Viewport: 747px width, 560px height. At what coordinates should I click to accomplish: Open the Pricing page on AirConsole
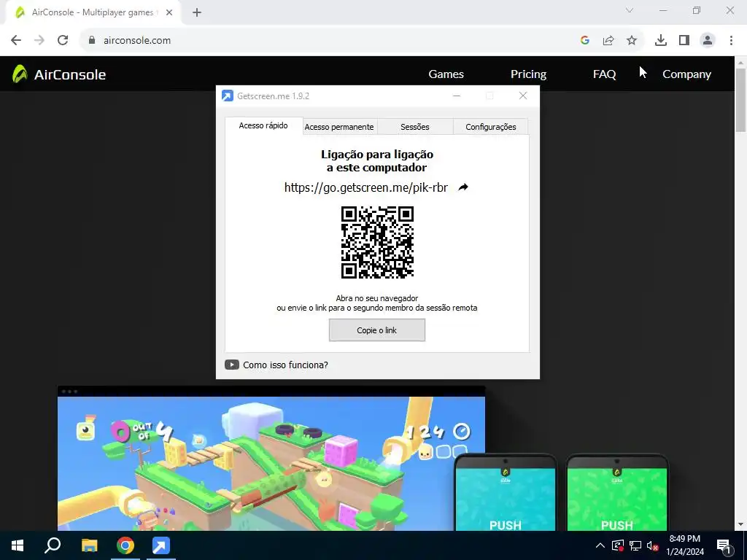(528, 74)
